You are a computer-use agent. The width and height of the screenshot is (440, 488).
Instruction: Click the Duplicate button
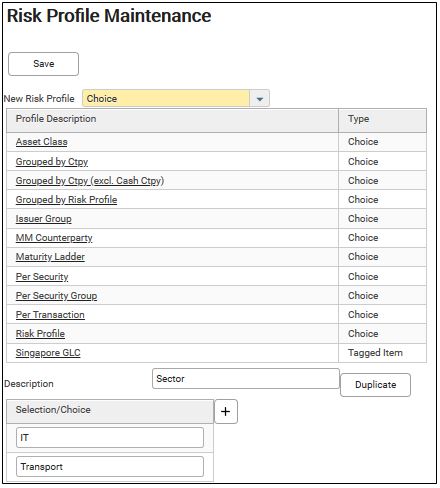[x=375, y=385]
